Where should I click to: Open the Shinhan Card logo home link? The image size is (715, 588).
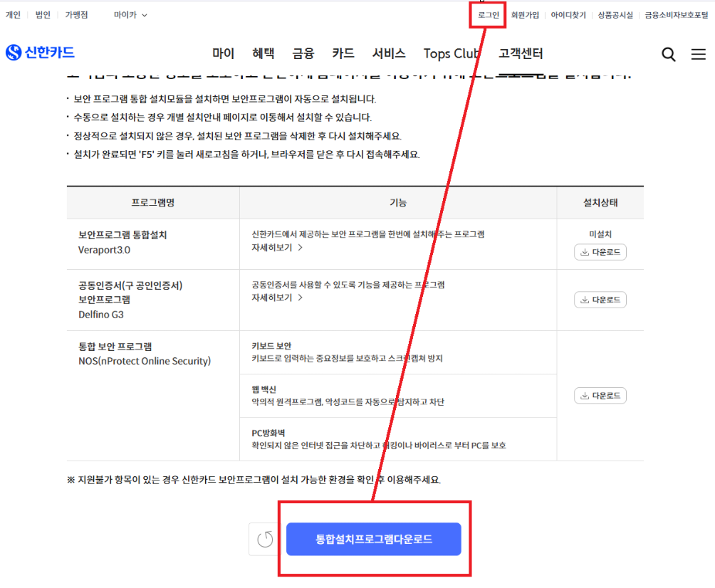[x=40, y=53]
